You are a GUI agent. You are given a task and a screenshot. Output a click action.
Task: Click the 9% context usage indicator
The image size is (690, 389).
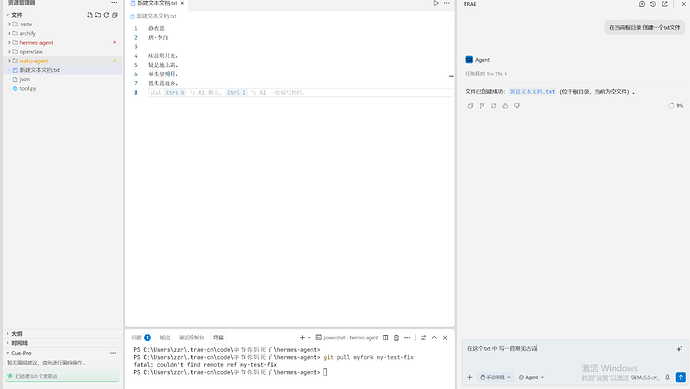click(676, 106)
